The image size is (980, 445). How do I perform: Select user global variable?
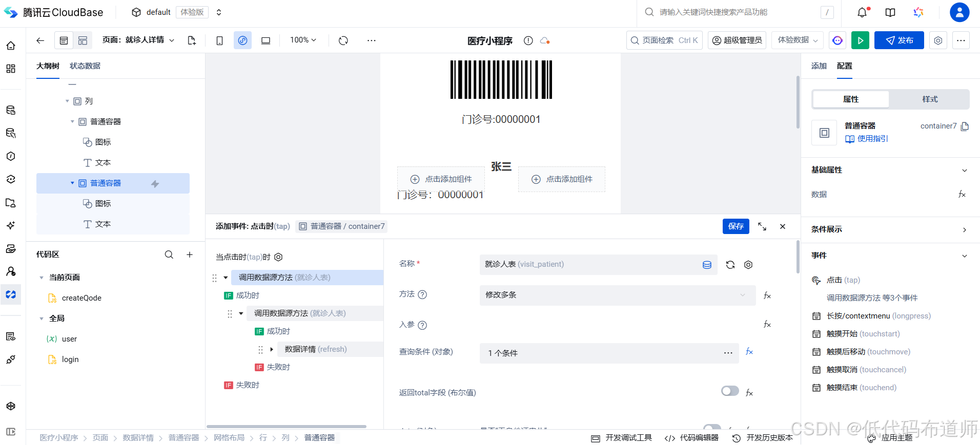click(69, 339)
